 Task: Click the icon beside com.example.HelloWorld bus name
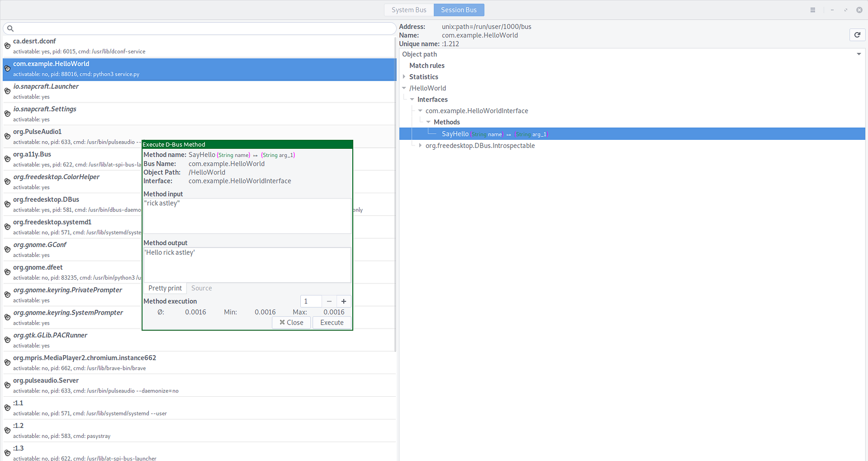[x=8, y=68]
